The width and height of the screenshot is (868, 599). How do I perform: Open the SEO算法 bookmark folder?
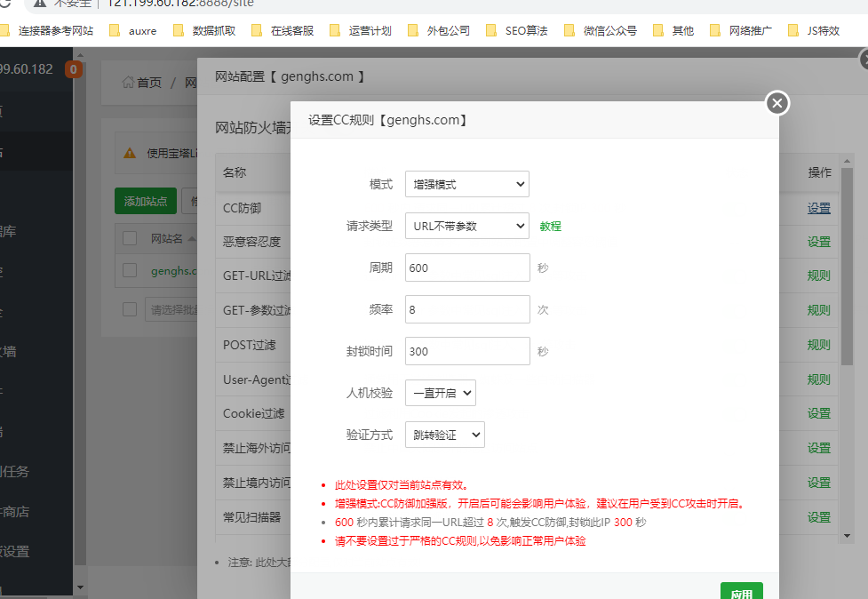tap(516, 31)
